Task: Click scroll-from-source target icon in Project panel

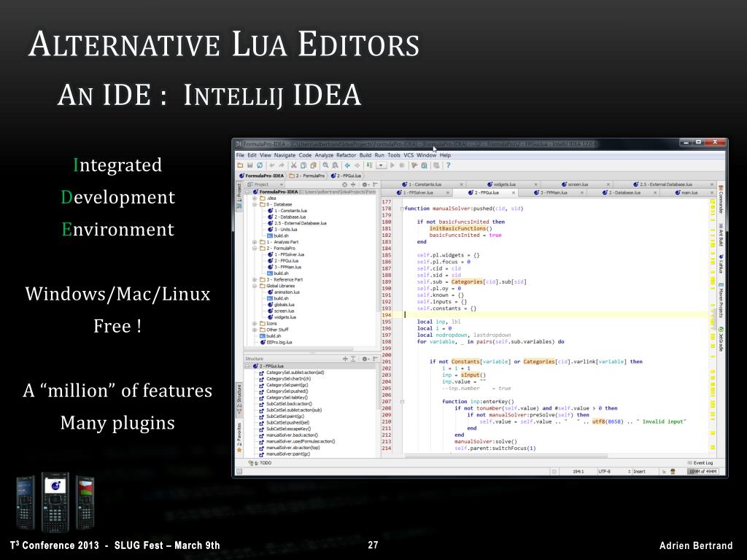Action: pyautogui.click(x=344, y=184)
